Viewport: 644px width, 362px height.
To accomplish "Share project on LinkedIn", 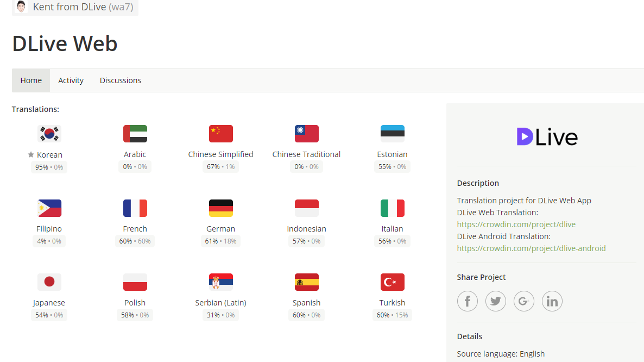I will (x=552, y=301).
